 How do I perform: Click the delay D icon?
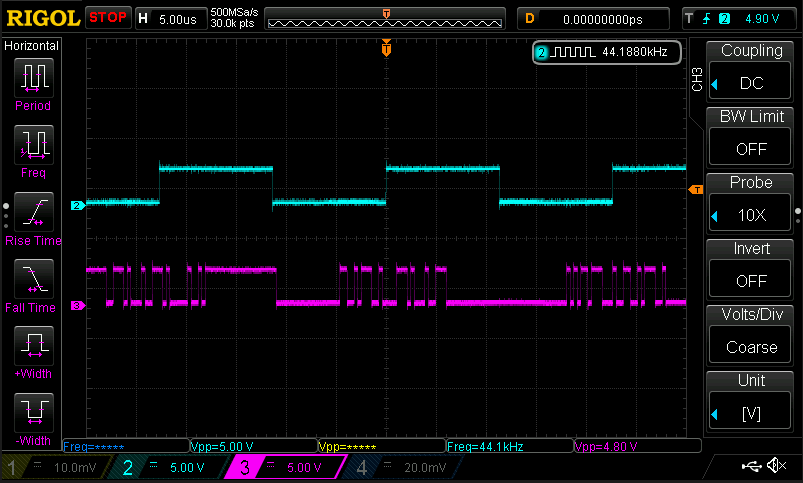(x=530, y=19)
